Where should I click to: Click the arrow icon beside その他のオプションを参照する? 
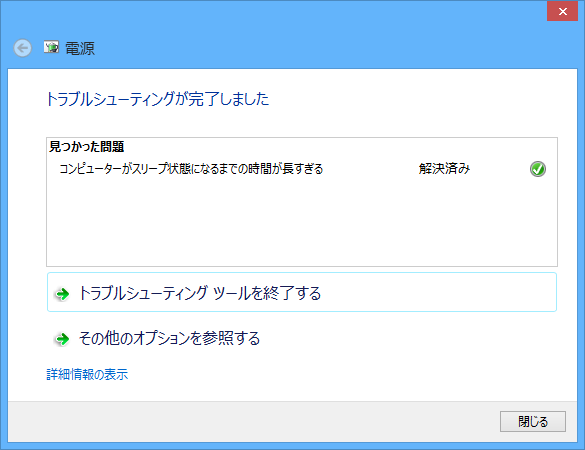click(x=62, y=339)
